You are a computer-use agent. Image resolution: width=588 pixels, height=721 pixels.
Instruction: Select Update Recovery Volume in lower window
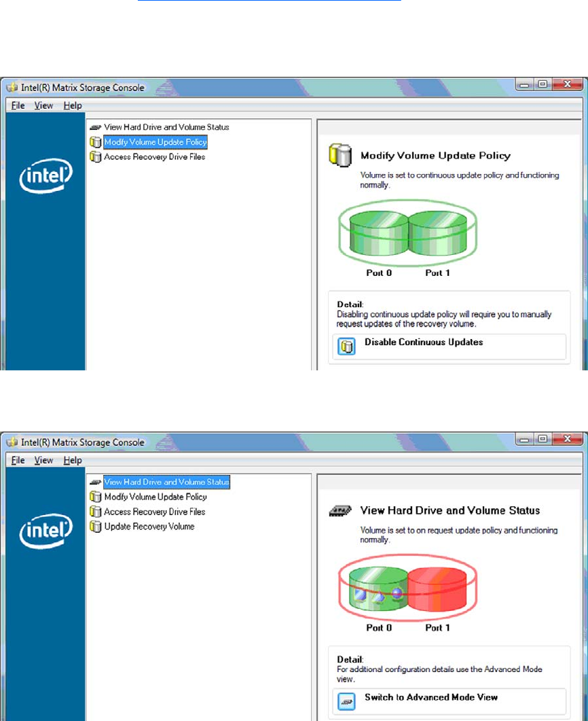[149, 527]
